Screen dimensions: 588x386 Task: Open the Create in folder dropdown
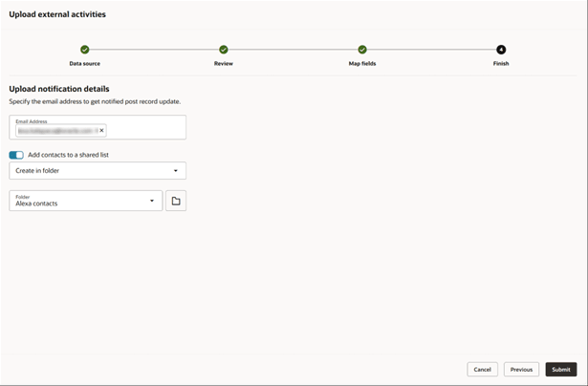pos(98,170)
